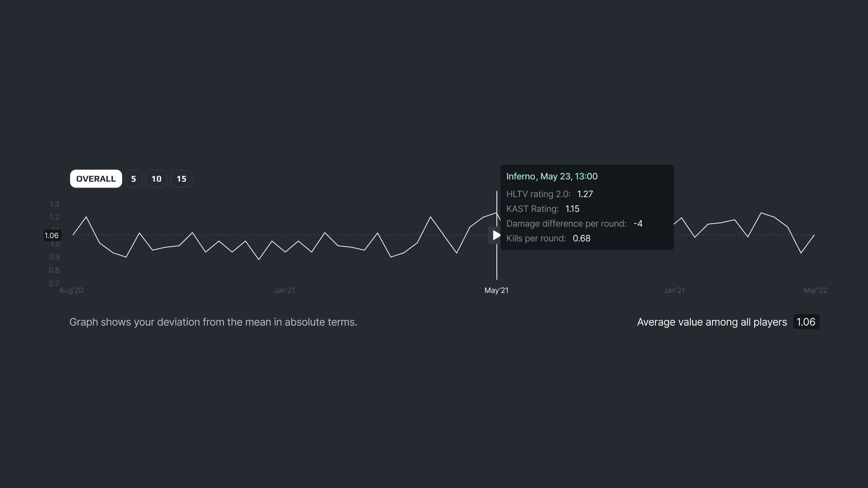This screenshot has width=868, height=488.
Task: Click the HLTV rating 2.0 value 1.27
Action: pos(585,194)
